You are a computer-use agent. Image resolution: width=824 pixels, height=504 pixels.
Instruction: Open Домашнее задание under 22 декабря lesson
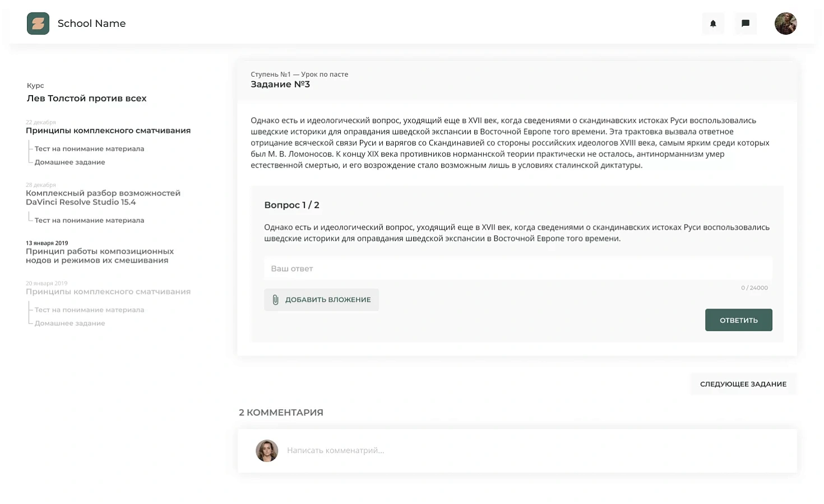pyautogui.click(x=70, y=162)
